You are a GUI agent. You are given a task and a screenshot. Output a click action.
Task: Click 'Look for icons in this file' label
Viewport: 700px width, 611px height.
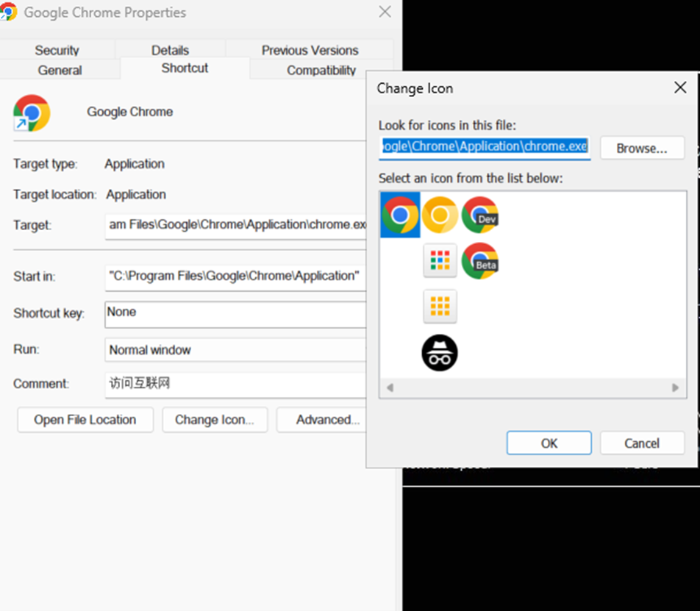447,126
